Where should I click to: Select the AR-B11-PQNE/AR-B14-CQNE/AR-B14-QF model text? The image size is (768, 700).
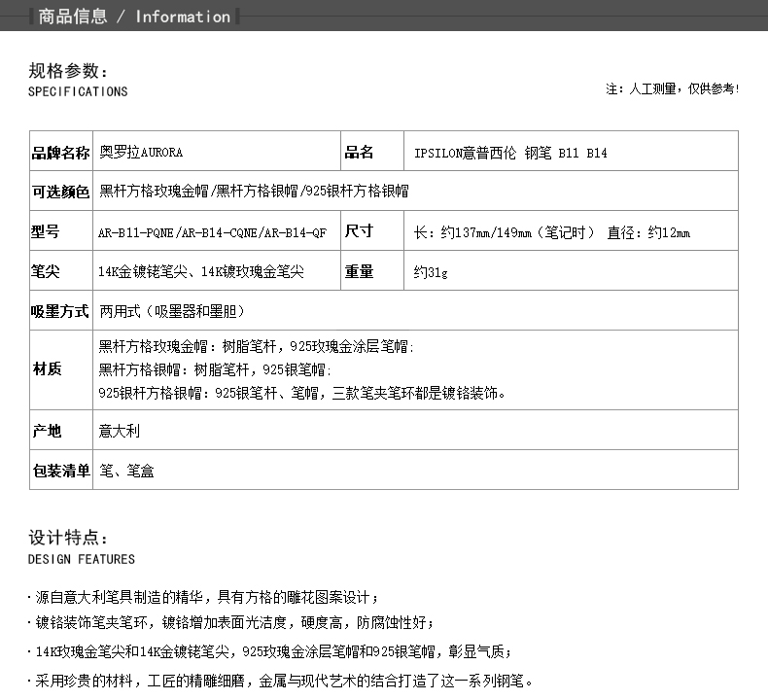click(213, 232)
